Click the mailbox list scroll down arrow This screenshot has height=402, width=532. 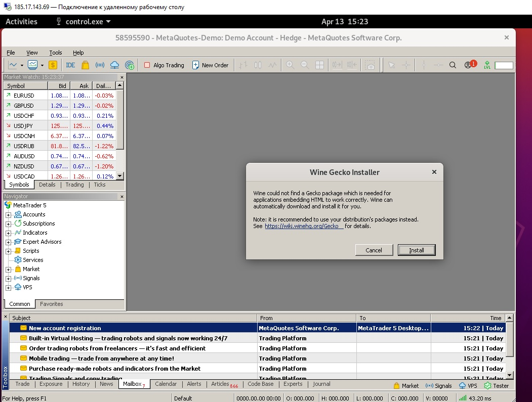509,375
